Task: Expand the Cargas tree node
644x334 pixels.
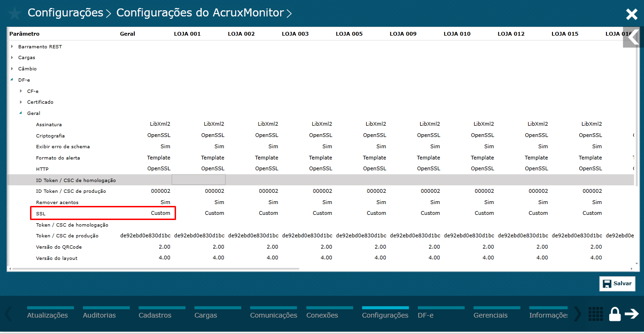Action: coord(12,58)
